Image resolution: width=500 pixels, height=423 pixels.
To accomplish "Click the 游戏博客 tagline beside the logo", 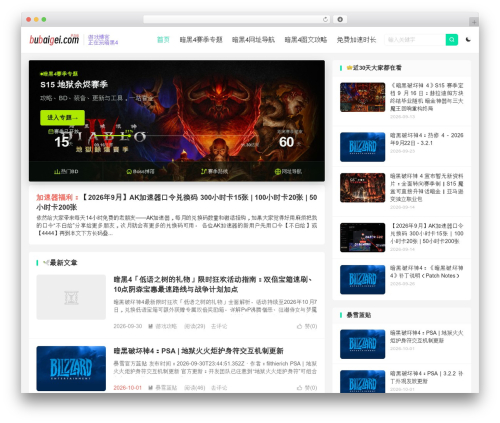I will tap(103, 40).
